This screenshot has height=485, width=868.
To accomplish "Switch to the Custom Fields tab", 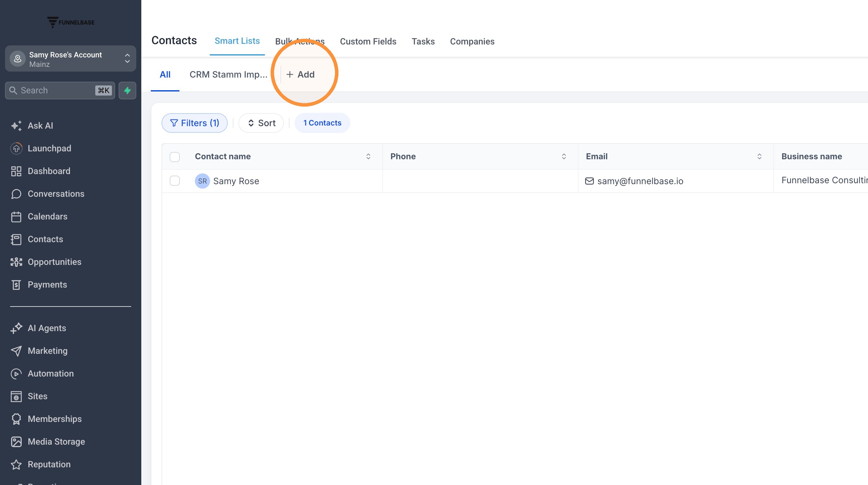I will [x=368, y=41].
